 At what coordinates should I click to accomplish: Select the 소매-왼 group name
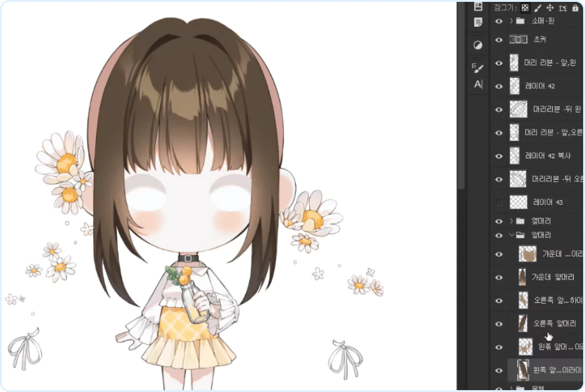[543, 21]
